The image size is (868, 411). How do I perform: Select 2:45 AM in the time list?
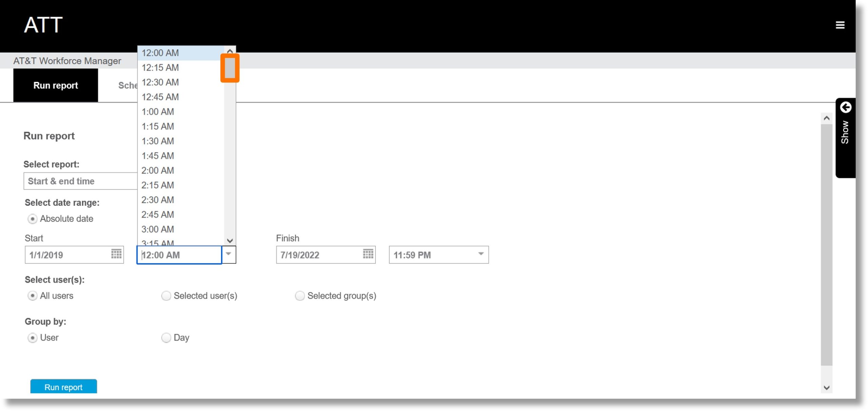click(181, 214)
